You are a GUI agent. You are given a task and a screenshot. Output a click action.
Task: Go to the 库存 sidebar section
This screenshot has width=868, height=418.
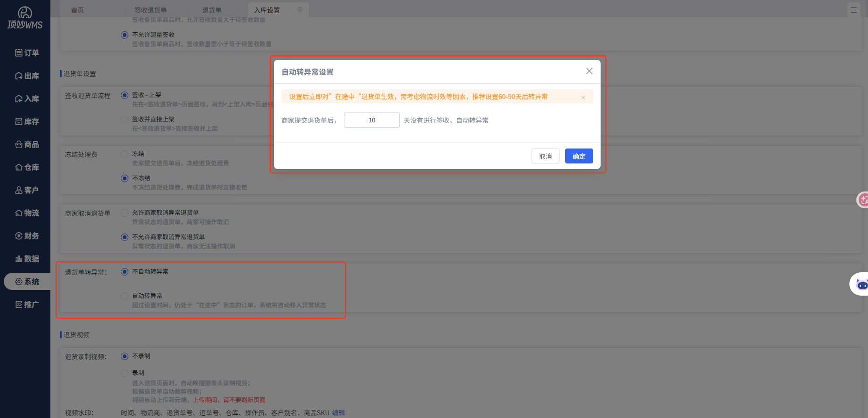(x=27, y=121)
